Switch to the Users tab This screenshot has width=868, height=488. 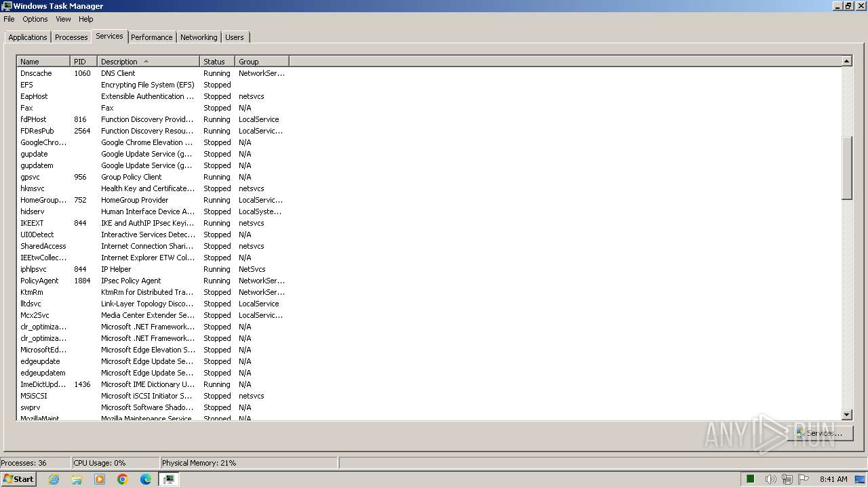(x=235, y=37)
